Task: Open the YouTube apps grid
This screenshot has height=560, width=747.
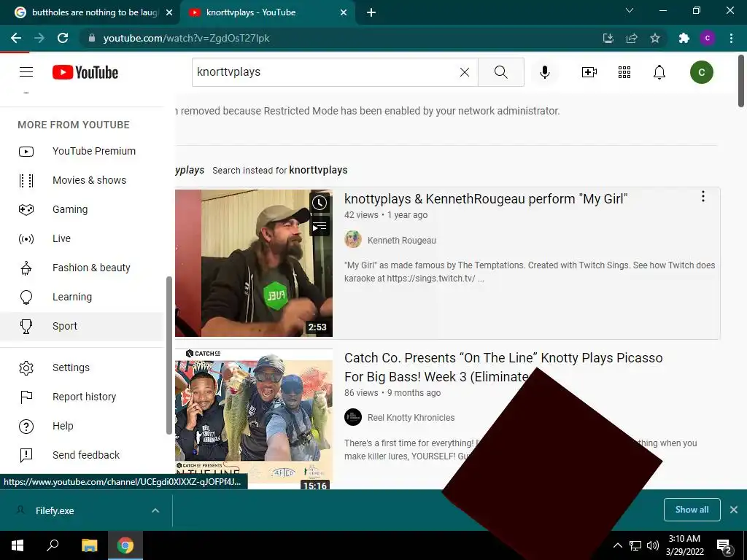Action: tap(624, 72)
